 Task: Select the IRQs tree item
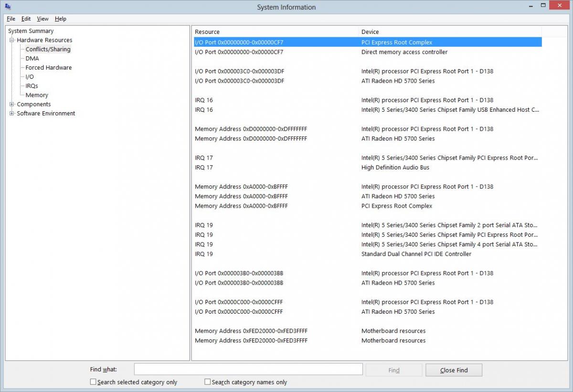(32, 86)
